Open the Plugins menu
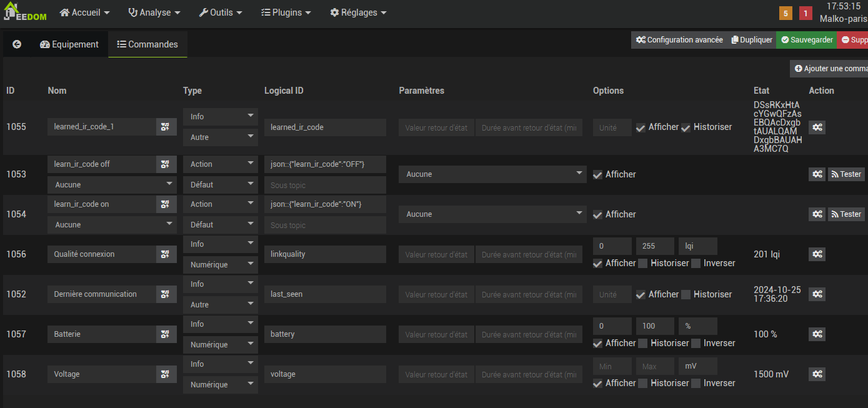 pyautogui.click(x=286, y=12)
